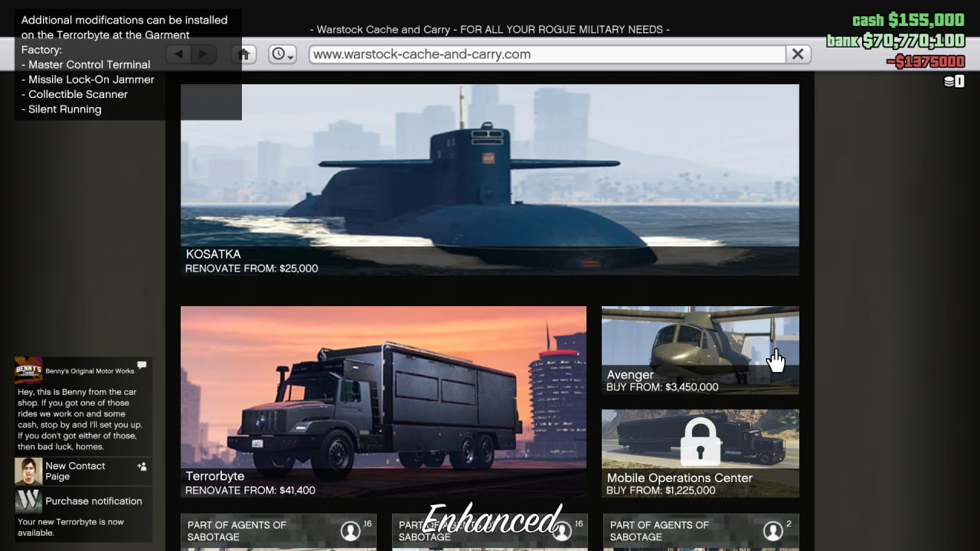Click the 'Missile Lock-On Jammer' help line
The width and height of the screenshot is (980, 551).
(x=88, y=80)
